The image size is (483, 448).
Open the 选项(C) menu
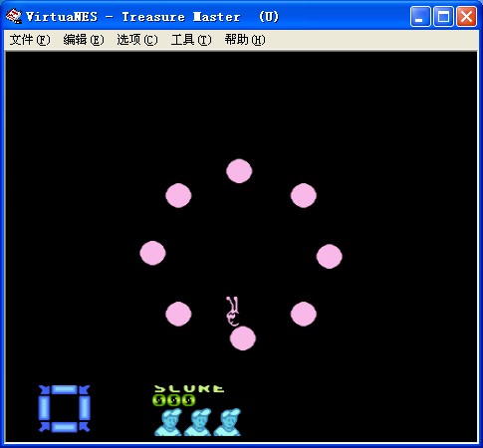tap(137, 40)
